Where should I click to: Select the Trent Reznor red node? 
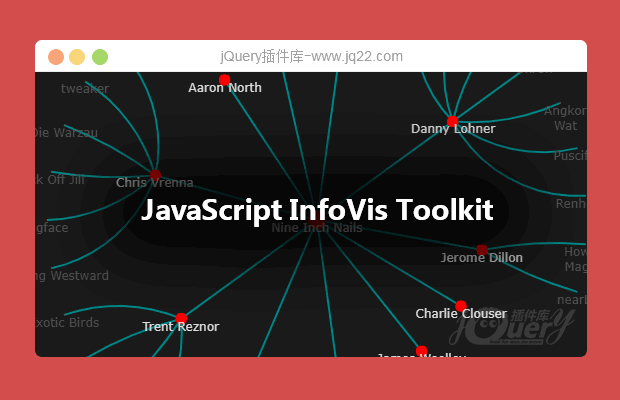pos(181,318)
